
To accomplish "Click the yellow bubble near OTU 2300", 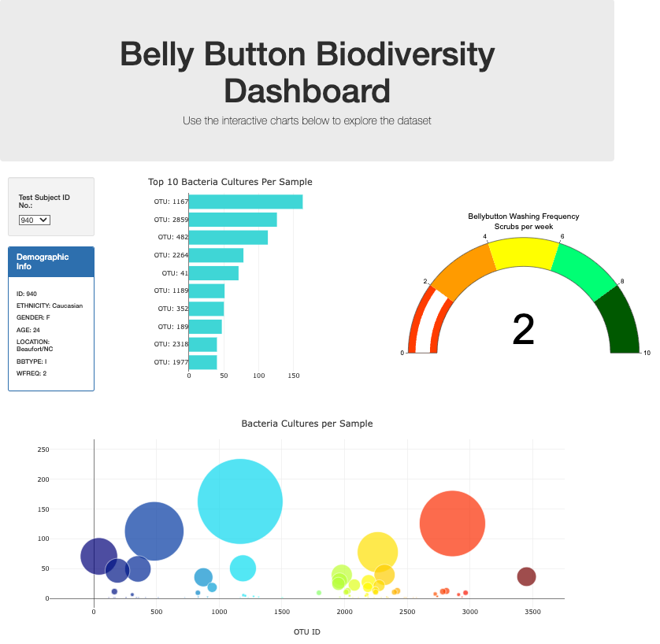I will pos(377,551).
